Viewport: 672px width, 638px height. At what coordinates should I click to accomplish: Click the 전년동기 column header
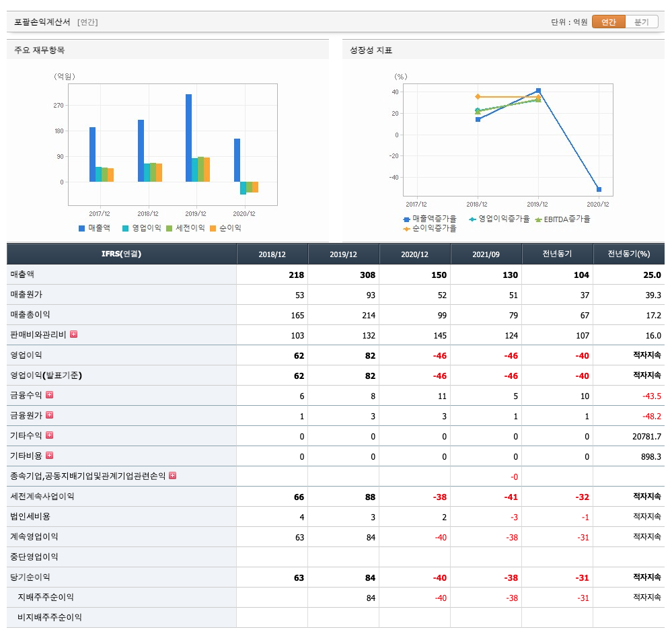(557, 254)
